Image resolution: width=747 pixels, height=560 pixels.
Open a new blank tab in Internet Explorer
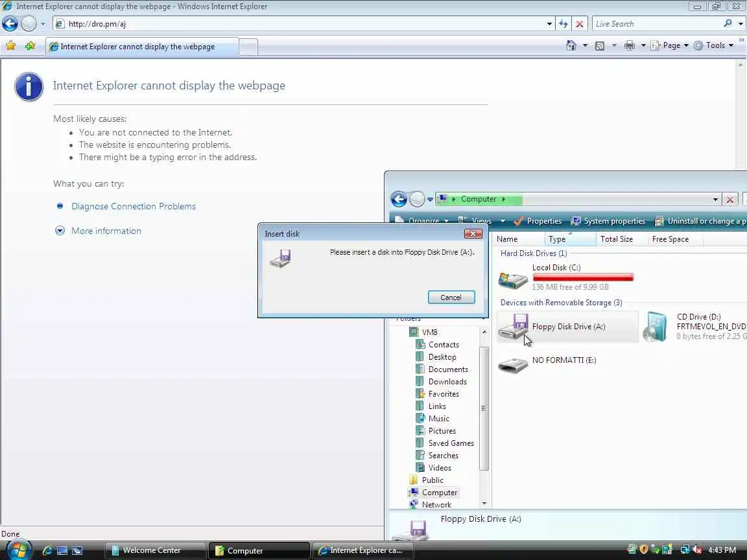[248, 47]
